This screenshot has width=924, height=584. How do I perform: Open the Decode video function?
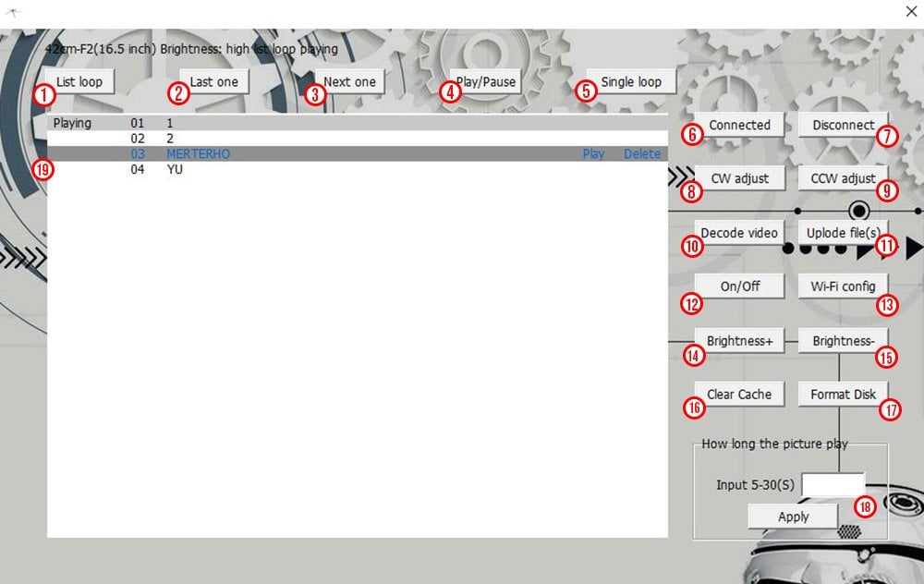(739, 232)
